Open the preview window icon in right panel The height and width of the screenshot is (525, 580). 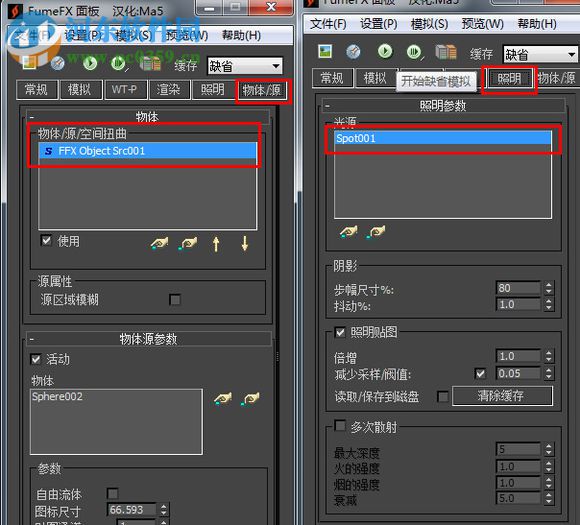353,52
